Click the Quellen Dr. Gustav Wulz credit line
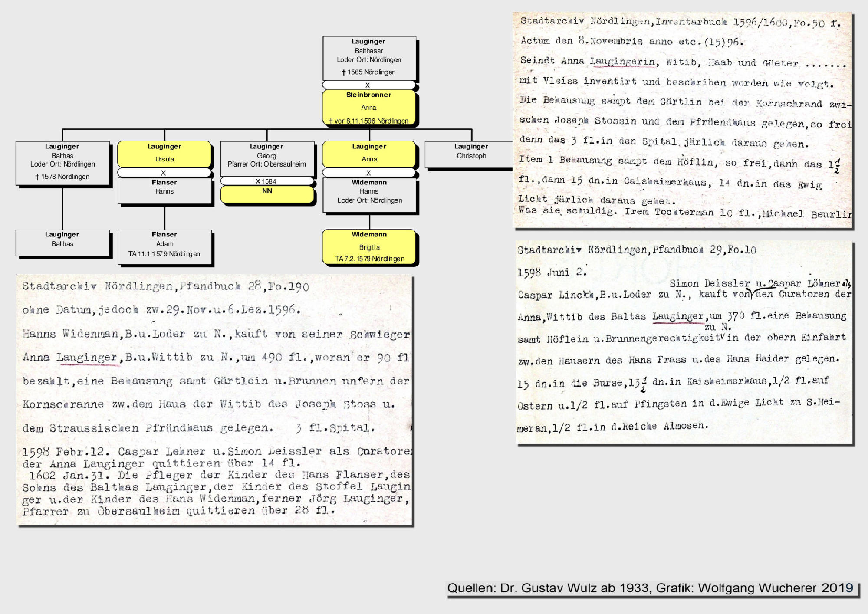 click(650, 588)
